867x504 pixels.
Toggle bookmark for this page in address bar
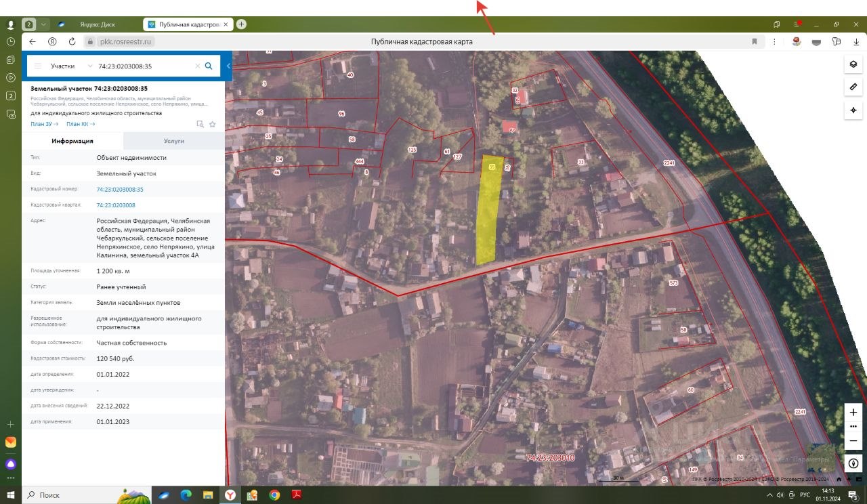pos(754,41)
